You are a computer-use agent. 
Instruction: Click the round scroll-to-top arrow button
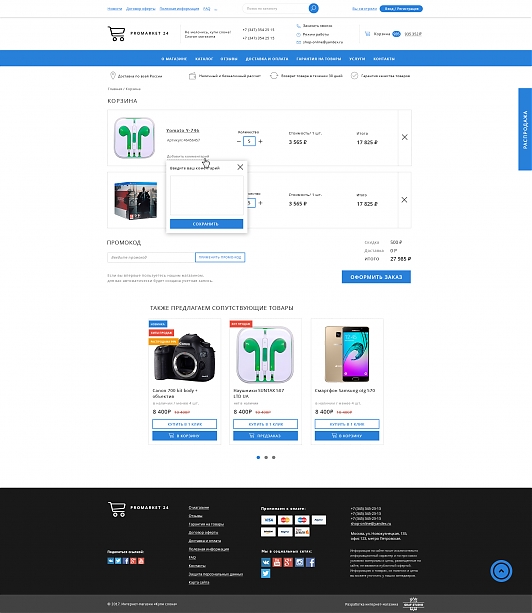pos(501,571)
